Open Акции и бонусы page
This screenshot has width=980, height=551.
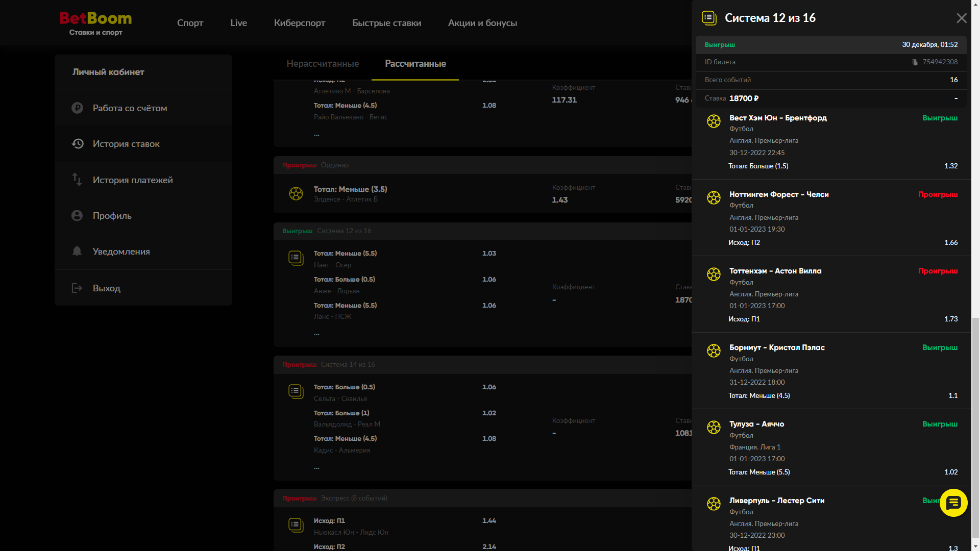[x=482, y=23]
